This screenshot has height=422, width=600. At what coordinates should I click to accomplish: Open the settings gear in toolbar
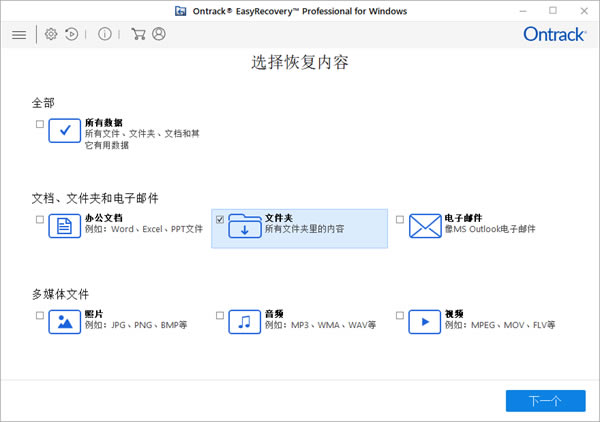click(51, 34)
